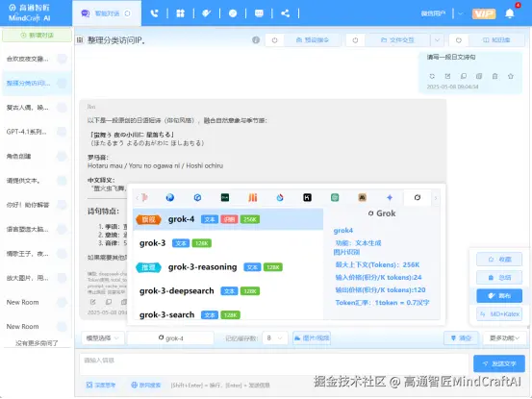
Task: Open the GPT-4.1系列 conversation in sidebar
Action: tap(37, 132)
